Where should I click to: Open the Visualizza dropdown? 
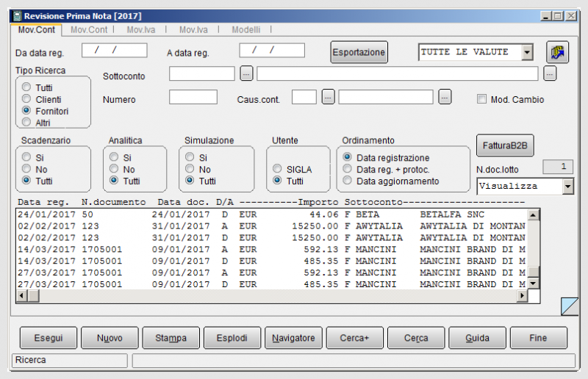[x=567, y=187]
